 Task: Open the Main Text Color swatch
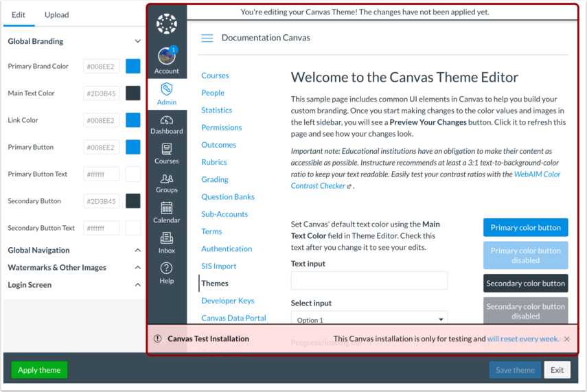point(133,93)
